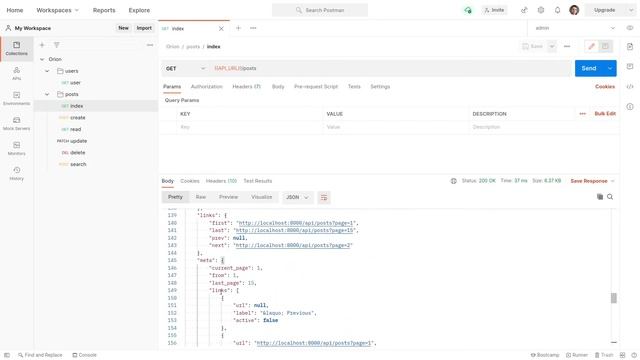Open the Monitors sidebar panel
This screenshot has width=640, height=360.
tap(17, 148)
